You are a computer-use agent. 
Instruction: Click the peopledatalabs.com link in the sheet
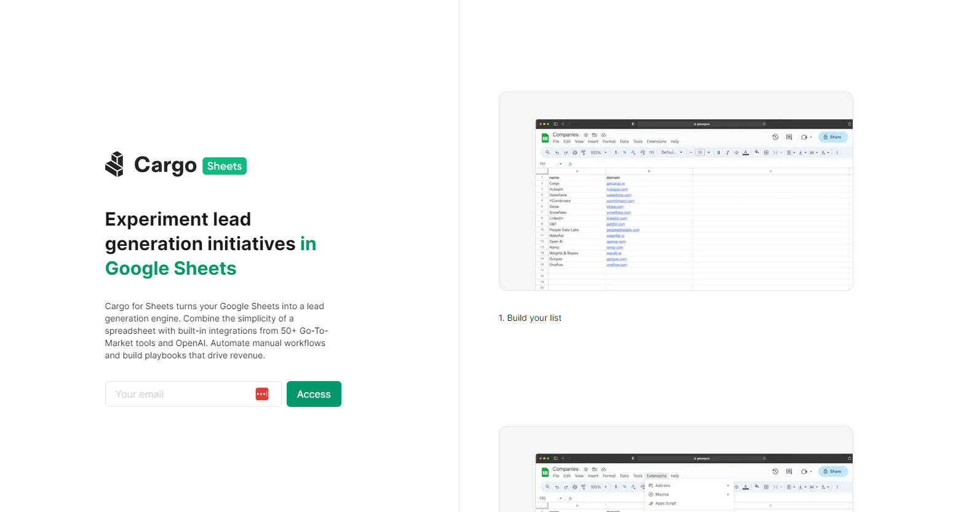(623, 230)
